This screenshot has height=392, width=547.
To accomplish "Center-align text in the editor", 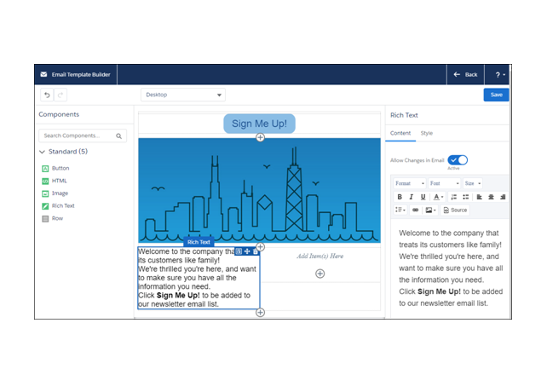I will (491, 197).
